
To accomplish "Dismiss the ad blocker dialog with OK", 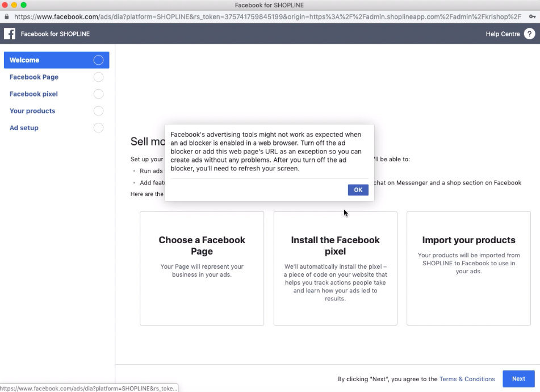I will [358, 190].
